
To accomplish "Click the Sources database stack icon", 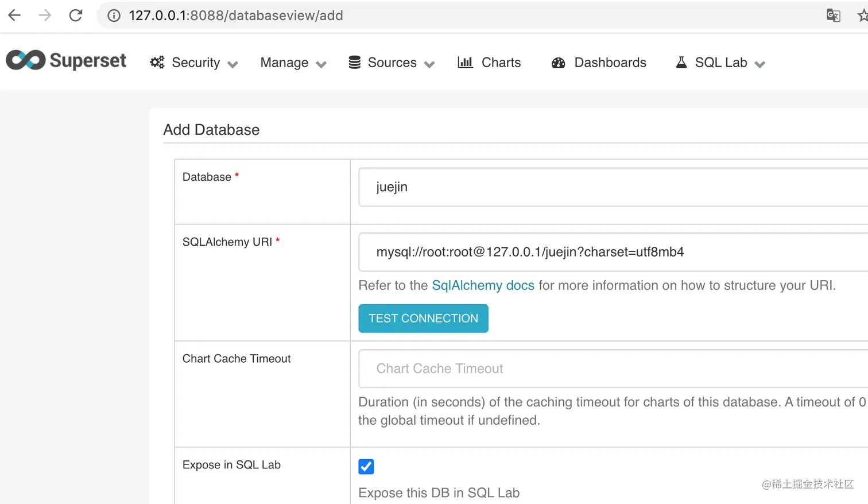I will 355,63.
